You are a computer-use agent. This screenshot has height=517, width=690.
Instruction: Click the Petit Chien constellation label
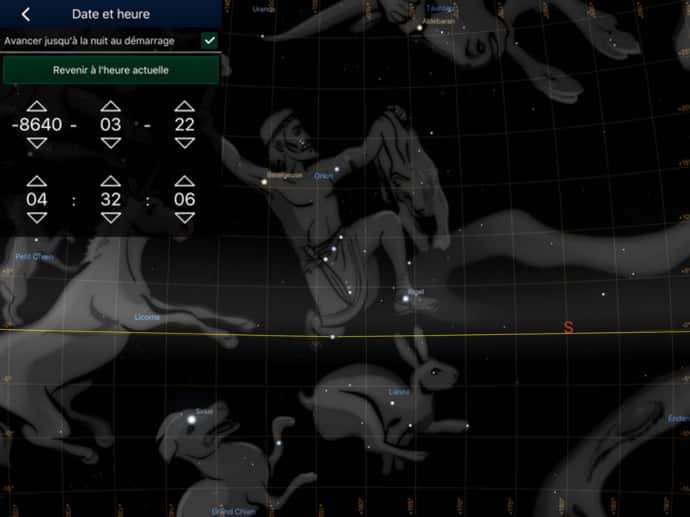tap(34, 257)
